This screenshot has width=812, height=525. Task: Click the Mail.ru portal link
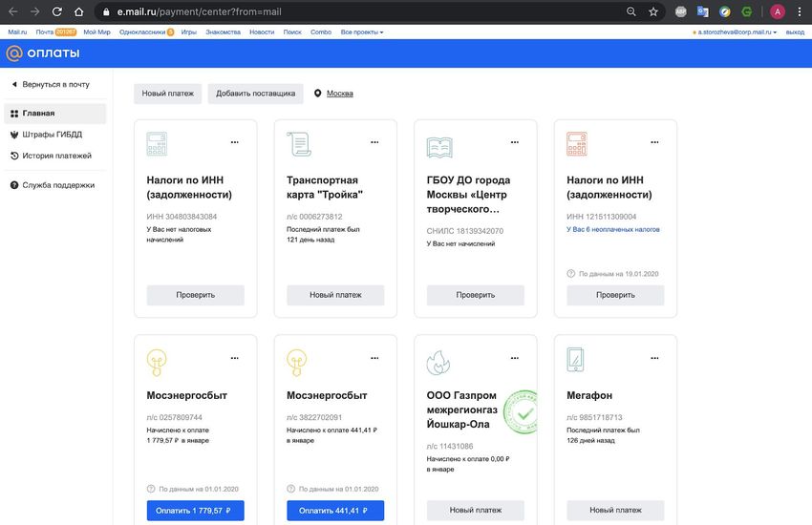coord(17,32)
